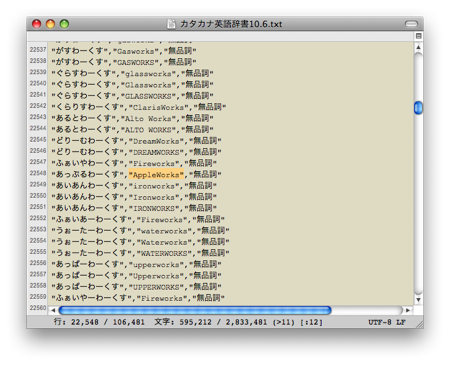This screenshot has width=450, height=365.
Task: Click line number 22553 in the gutter
Action: (38, 229)
